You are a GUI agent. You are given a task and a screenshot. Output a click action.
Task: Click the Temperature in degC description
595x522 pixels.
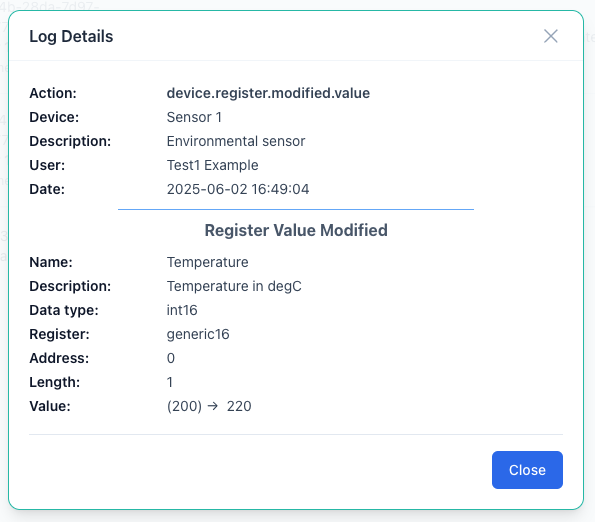234,286
